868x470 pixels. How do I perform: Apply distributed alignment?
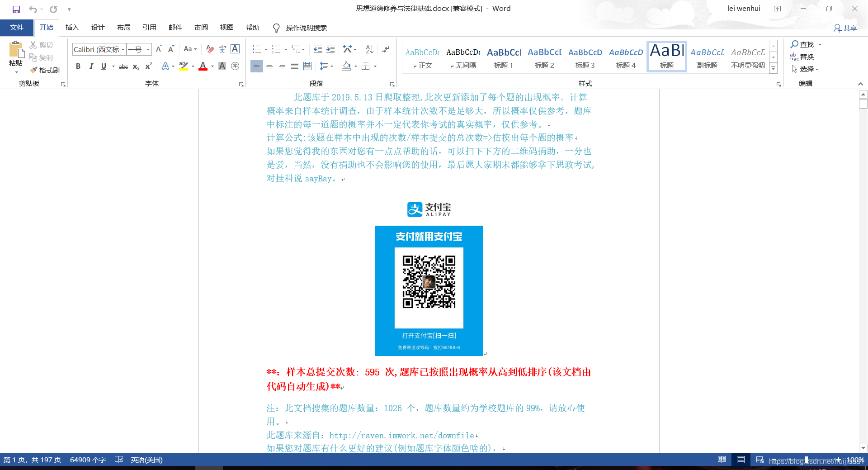tap(307, 66)
